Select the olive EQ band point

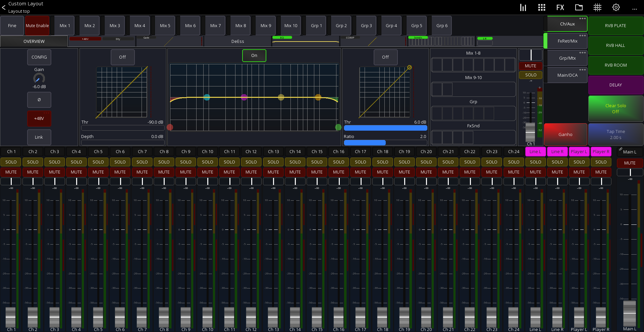point(281,97)
